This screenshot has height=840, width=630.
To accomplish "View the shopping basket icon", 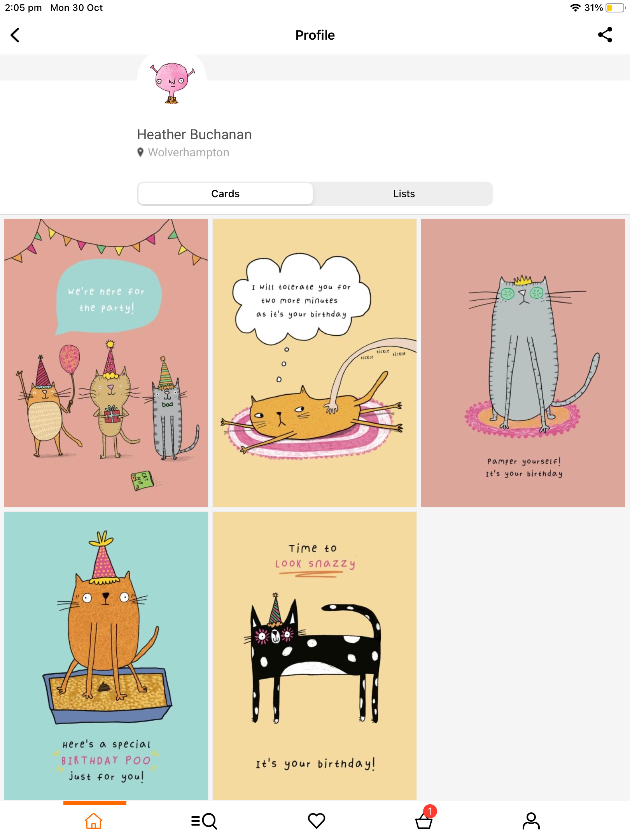I will (424, 821).
